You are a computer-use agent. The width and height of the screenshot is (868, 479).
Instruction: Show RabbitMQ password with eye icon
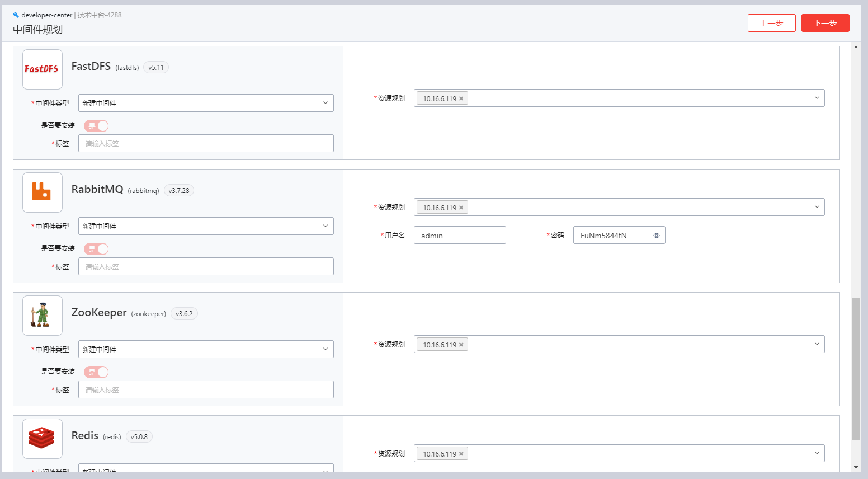click(657, 236)
